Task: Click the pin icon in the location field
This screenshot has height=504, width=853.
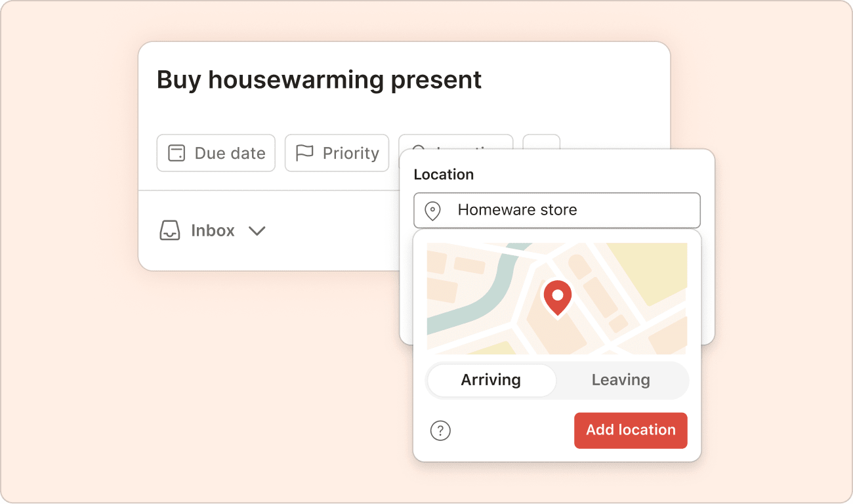Action: tap(432, 211)
